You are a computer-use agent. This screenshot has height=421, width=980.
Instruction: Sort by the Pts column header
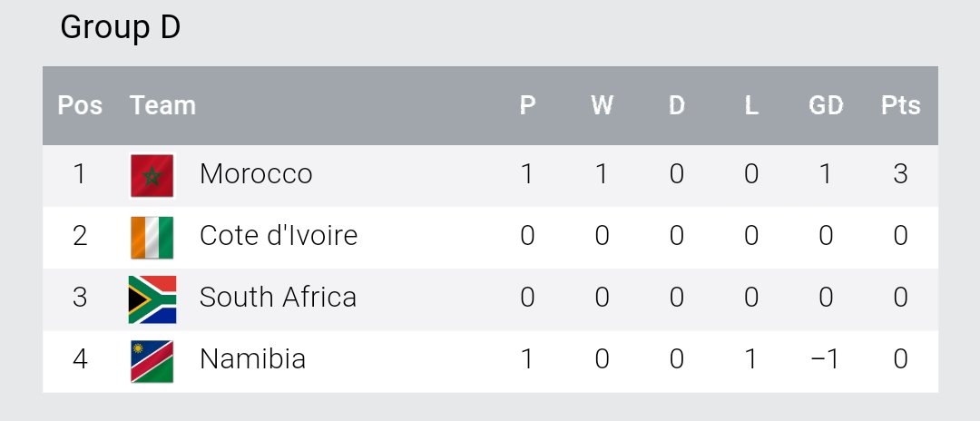900,106
